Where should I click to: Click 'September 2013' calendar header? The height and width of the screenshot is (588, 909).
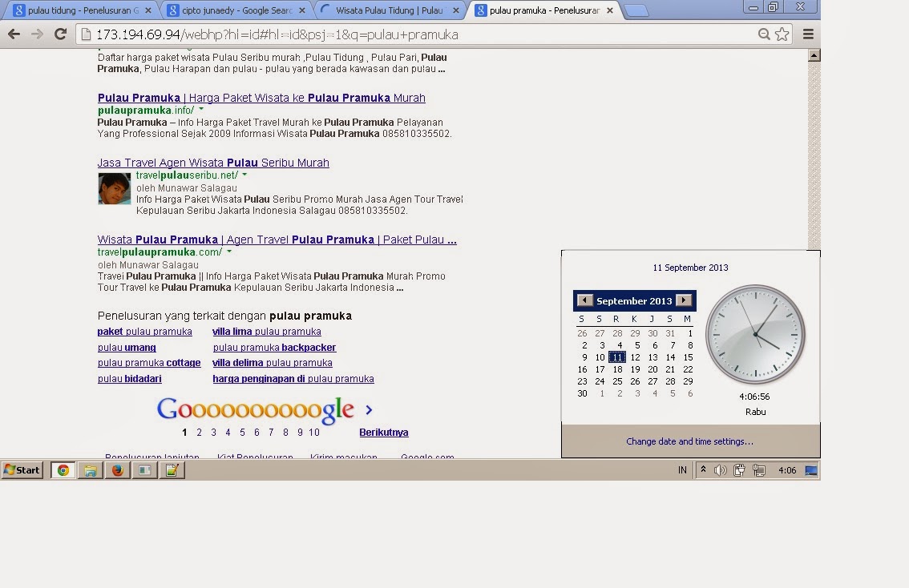(634, 300)
